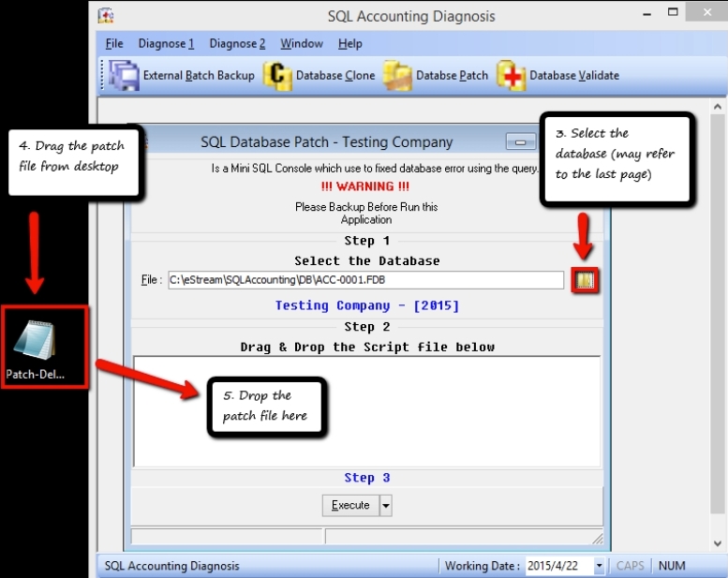Click the browse database icon beside the file path
The image size is (728, 578).
(586, 280)
